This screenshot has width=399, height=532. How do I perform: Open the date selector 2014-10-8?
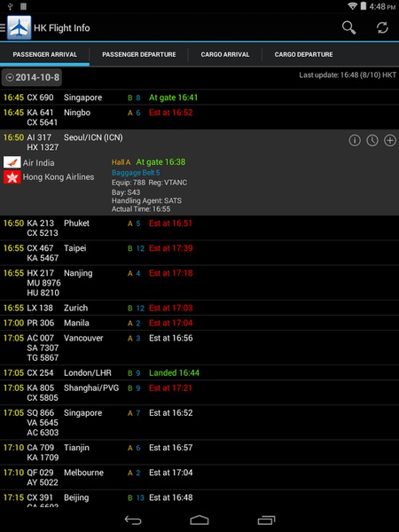[x=32, y=77]
